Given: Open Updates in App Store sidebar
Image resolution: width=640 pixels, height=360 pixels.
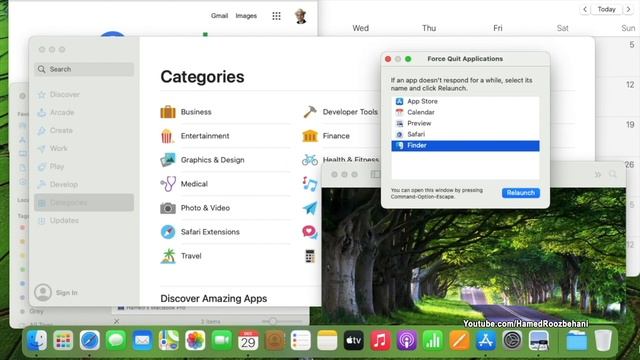Looking at the screenshot, I should click(84, 220).
